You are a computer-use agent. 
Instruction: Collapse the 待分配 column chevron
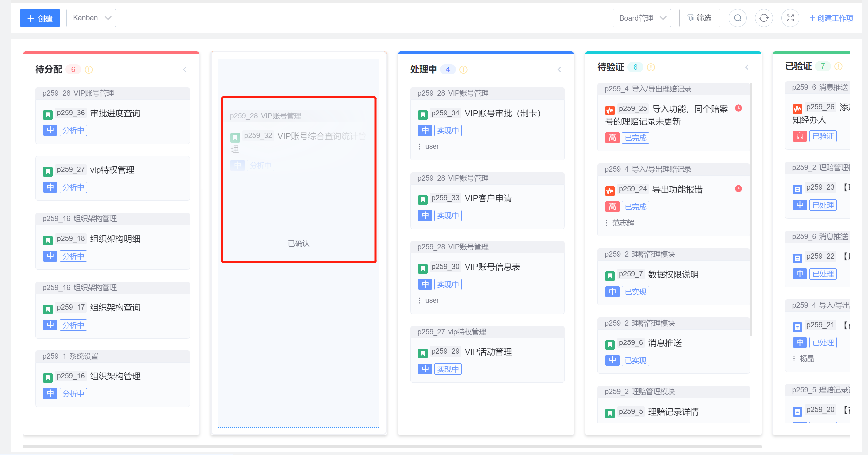[x=185, y=69]
